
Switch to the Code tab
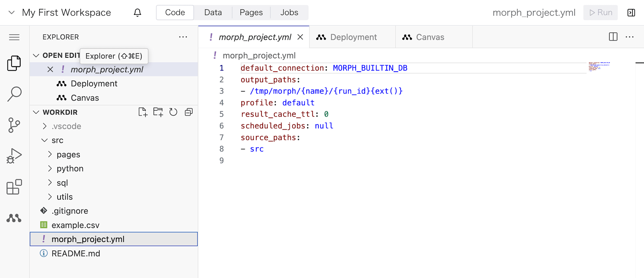click(175, 13)
